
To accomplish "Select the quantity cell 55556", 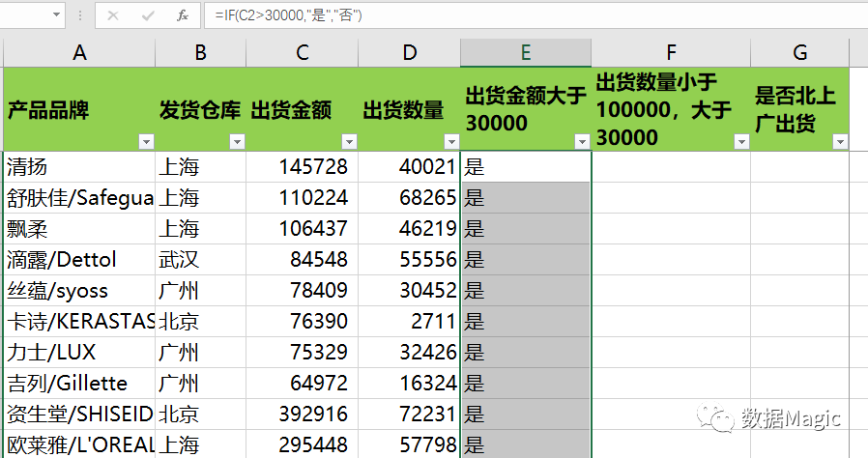I will tap(410, 259).
